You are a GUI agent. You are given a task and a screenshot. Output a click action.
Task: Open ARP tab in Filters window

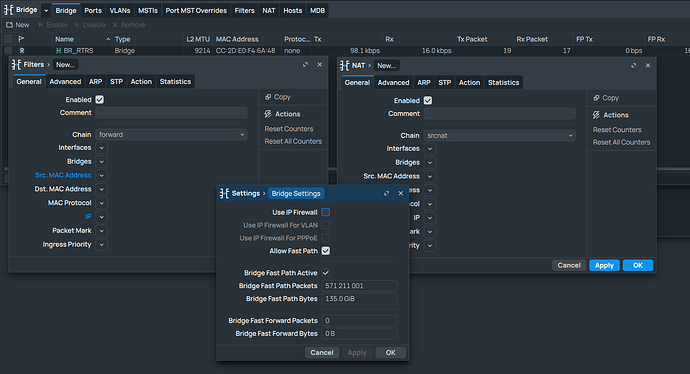[95, 82]
